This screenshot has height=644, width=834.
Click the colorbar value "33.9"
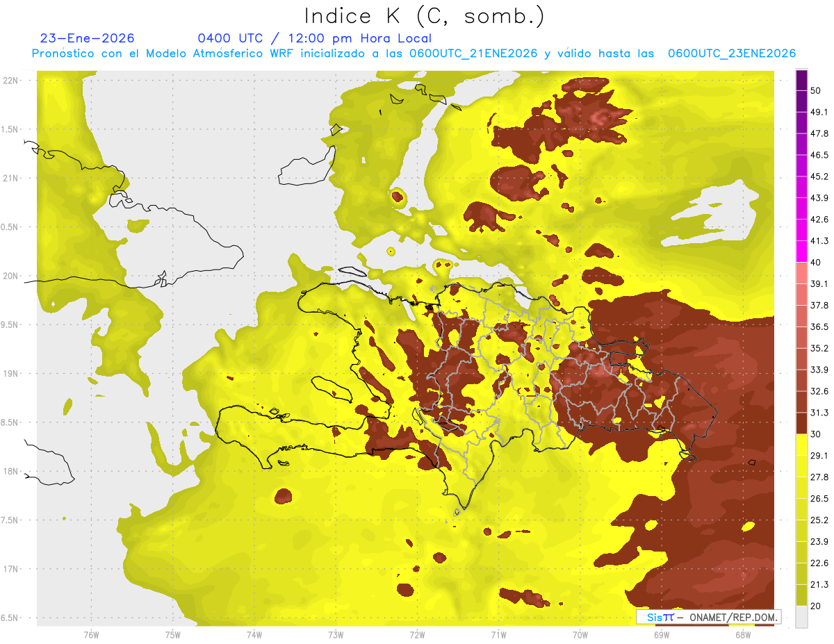tap(819, 370)
